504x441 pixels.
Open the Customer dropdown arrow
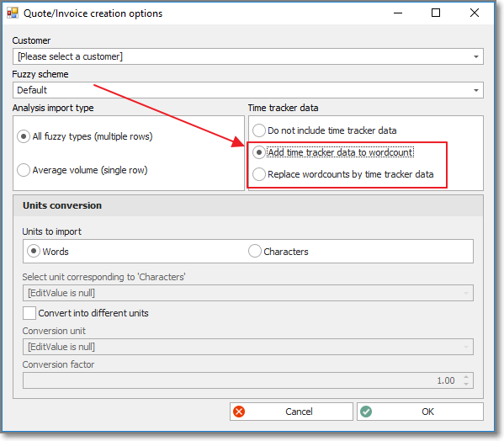click(x=476, y=56)
